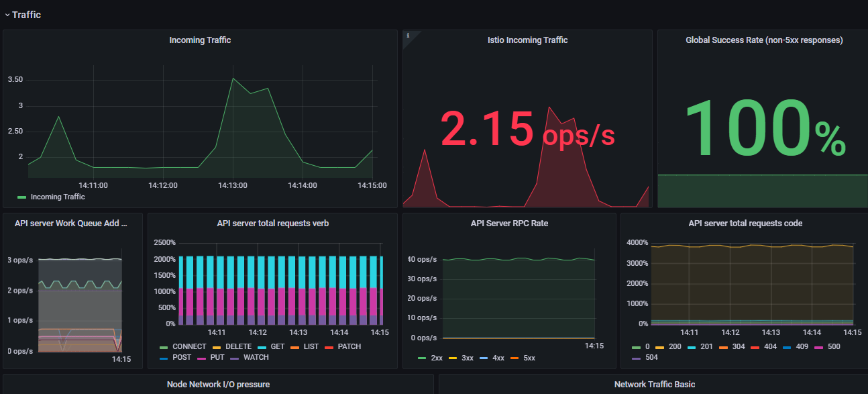Click the 2.15 ops/s stat value
868x394 pixels.
527,128
